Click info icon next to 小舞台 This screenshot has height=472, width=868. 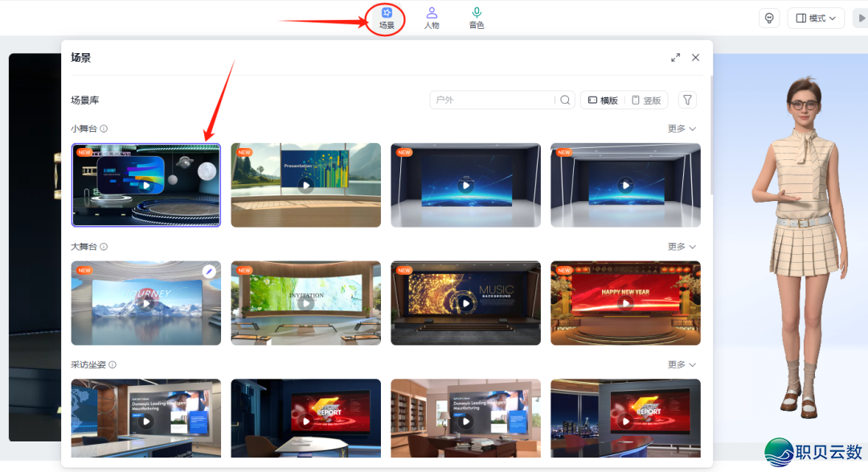click(x=104, y=129)
